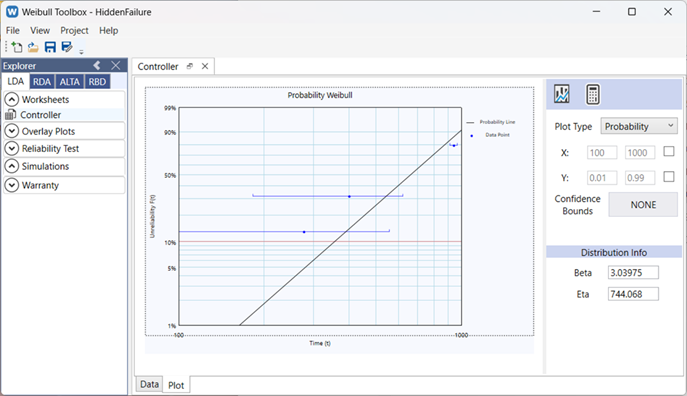This screenshot has width=687, height=396.
Task: Click the NONE confidence bounds button
Action: coord(643,205)
